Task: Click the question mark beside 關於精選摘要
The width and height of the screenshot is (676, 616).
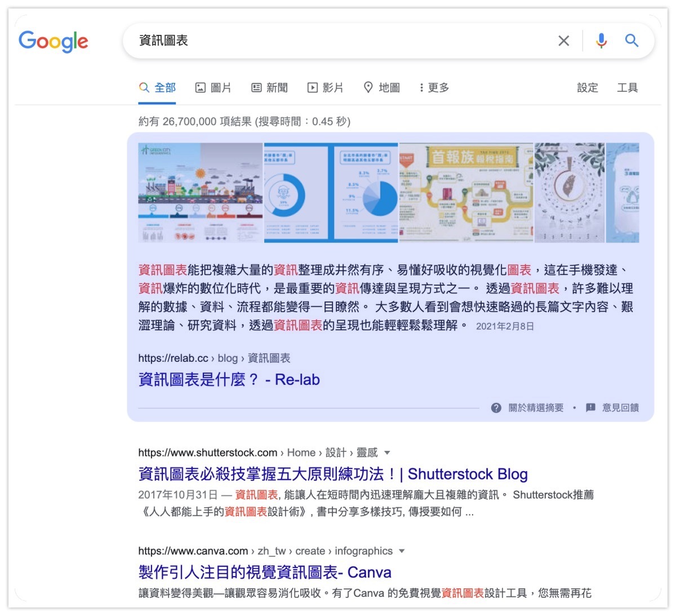Action: [x=496, y=407]
